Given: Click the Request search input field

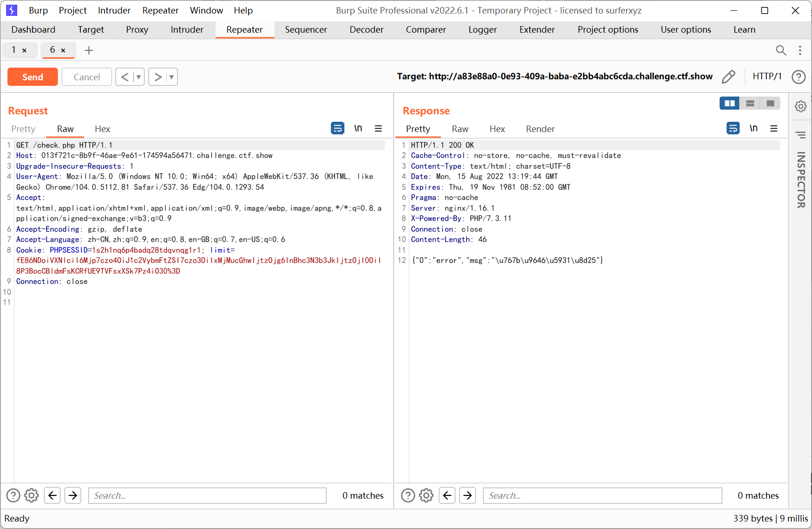Looking at the screenshot, I should 207,495.
